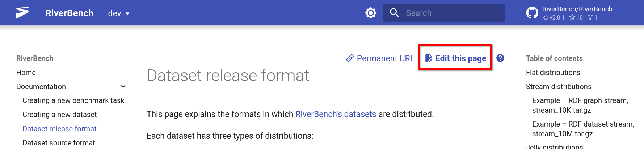Screen dimensions: 644x149
Task: Open the dev version dropdown
Action: (119, 13)
